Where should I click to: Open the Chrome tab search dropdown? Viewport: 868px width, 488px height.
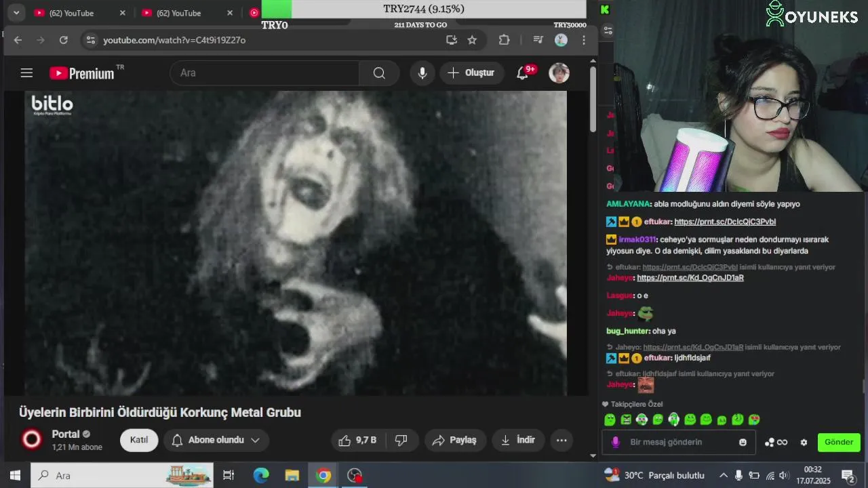16,12
